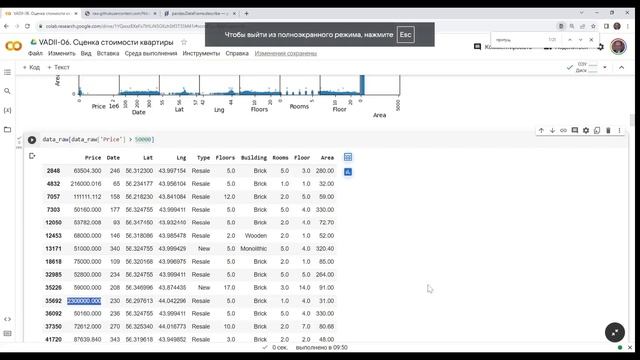Open notebook settings gear in header

pyautogui.click(x=600, y=47)
